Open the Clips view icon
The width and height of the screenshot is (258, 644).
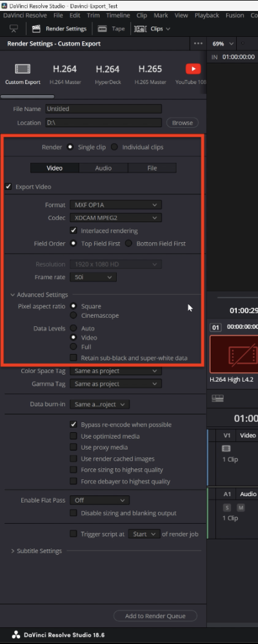(141, 29)
